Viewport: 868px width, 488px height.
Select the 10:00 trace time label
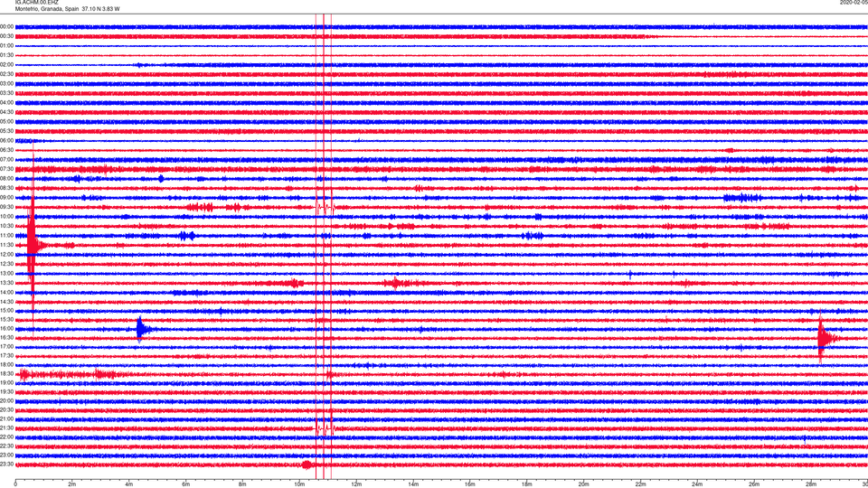6,216
